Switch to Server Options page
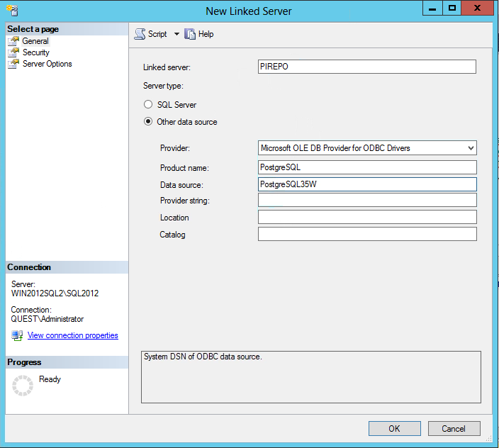This screenshot has height=448, width=499. (x=47, y=64)
